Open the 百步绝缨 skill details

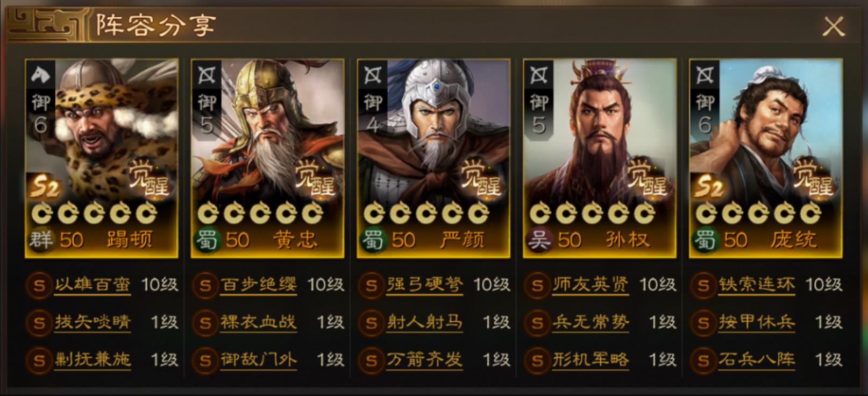coord(259,285)
